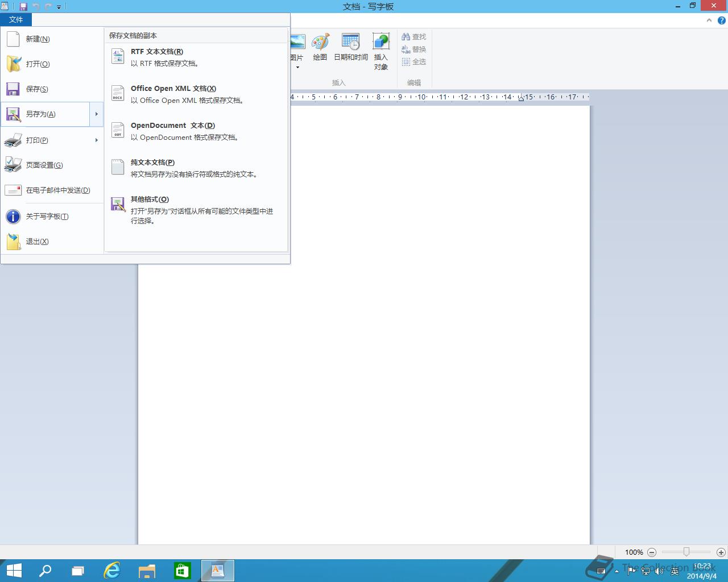Expand the 另存为 submenu arrow
This screenshot has height=582, width=728.
(x=97, y=114)
